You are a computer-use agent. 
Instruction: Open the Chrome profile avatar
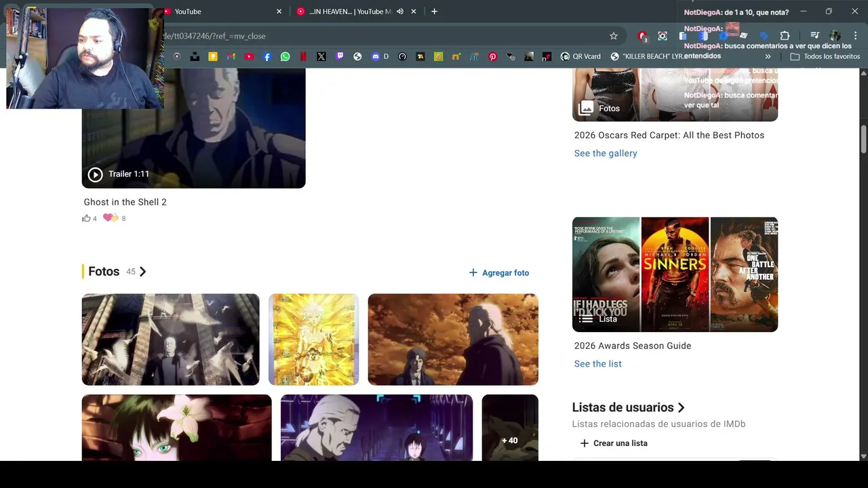(x=835, y=36)
